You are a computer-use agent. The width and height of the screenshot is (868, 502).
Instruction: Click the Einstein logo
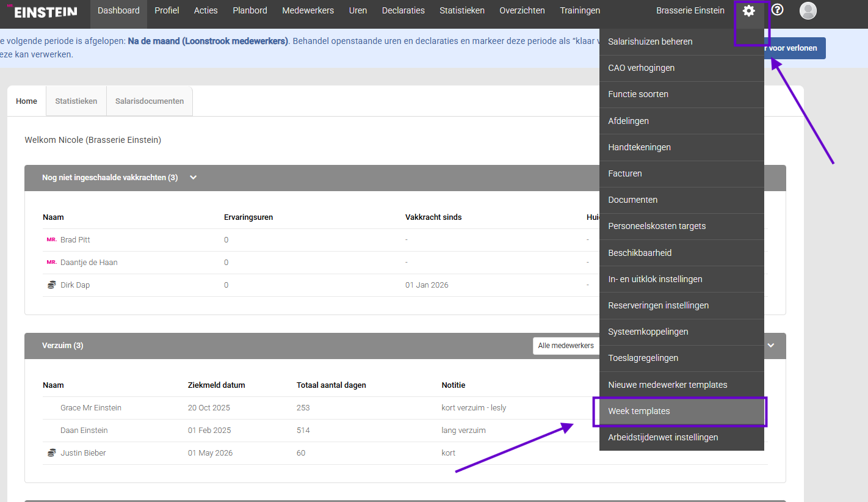click(42, 12)
